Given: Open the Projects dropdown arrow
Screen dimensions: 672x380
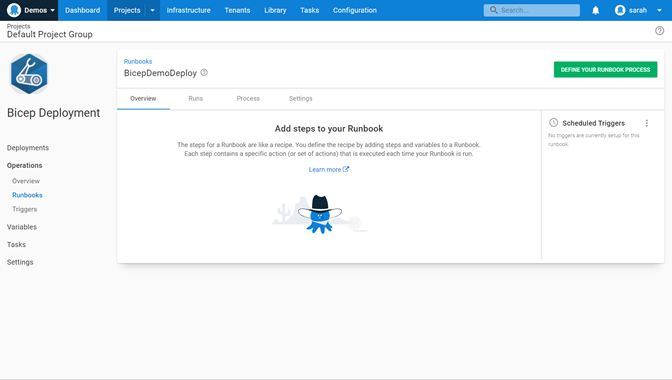Looking at the screenshot, I should pos(153,10).
